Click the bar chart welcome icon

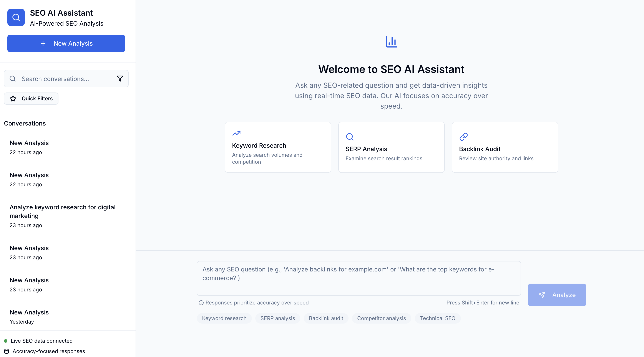click(x=391, y=42)
